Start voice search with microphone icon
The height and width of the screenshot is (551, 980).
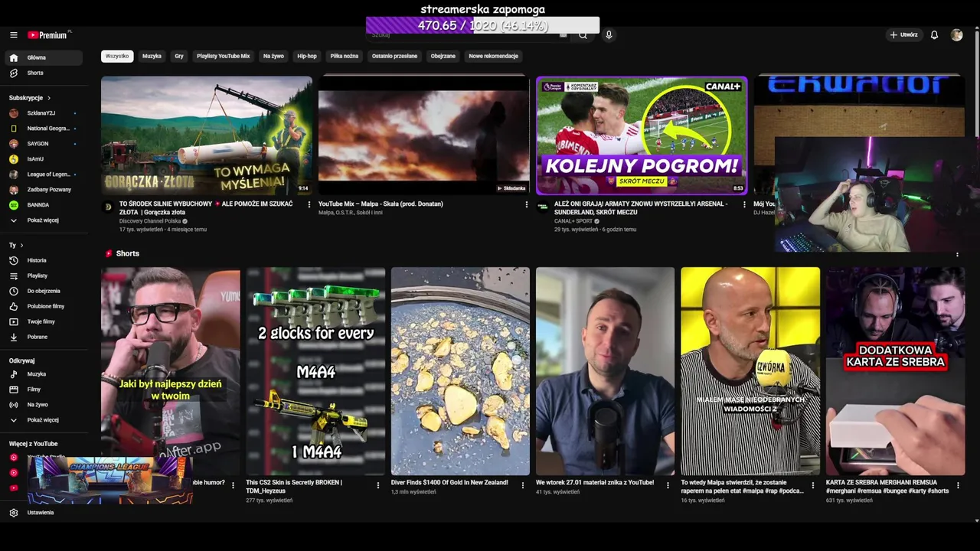click(609, 35)
